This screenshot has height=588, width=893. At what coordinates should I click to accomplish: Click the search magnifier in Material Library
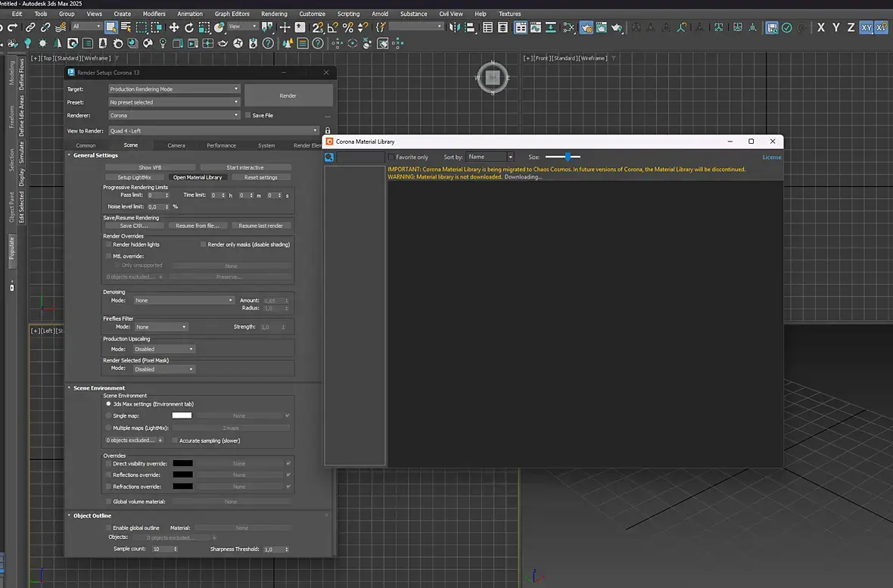tap(329, 157)
